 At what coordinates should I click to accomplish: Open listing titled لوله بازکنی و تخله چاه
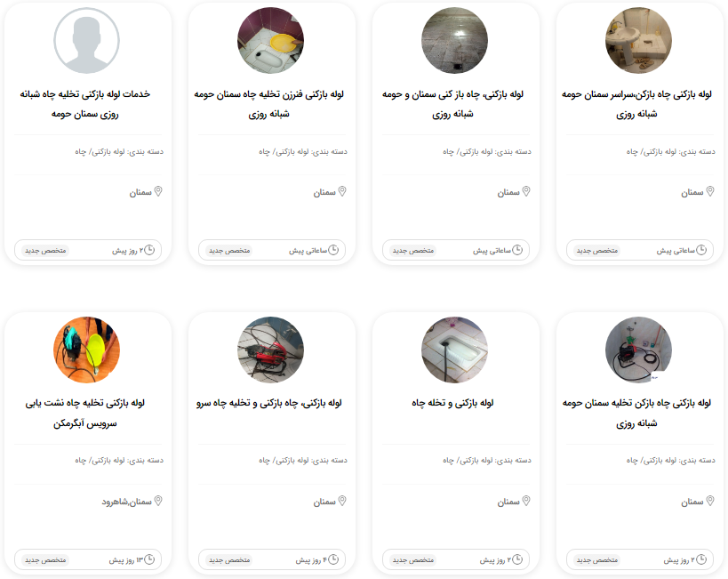[x=452, y=403]
